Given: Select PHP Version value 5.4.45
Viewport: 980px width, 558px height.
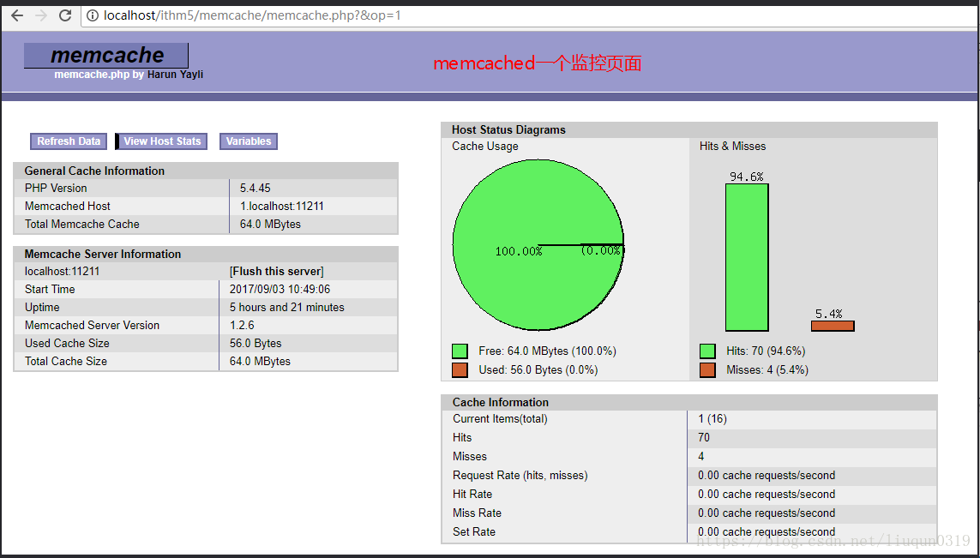Looking at the screenshot, I should [255, 188].
